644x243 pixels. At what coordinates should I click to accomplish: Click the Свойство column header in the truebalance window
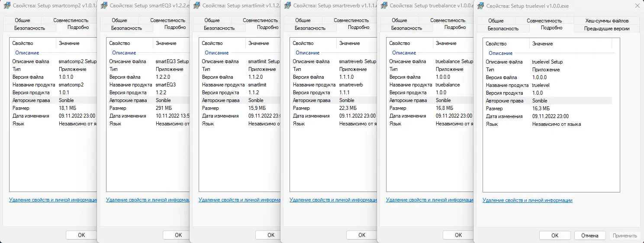[x=399, y=43]
